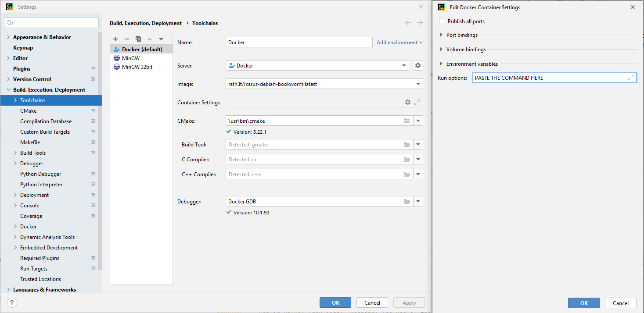The height and width of the screenshot is (313, 644).
Task: Browse for Build Tool folder
Action: click(x=407, y=144)
